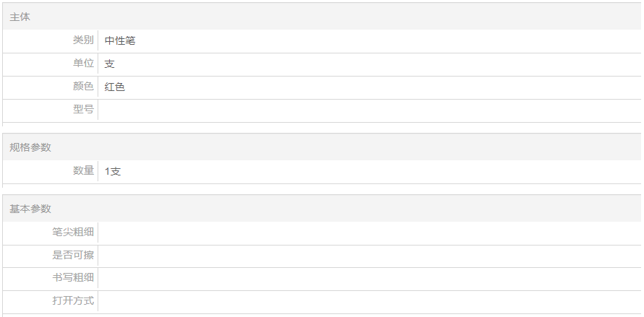Select the 是否可擦 row label
The height and width of the screenshot is (317, 644).
point(73,256)
